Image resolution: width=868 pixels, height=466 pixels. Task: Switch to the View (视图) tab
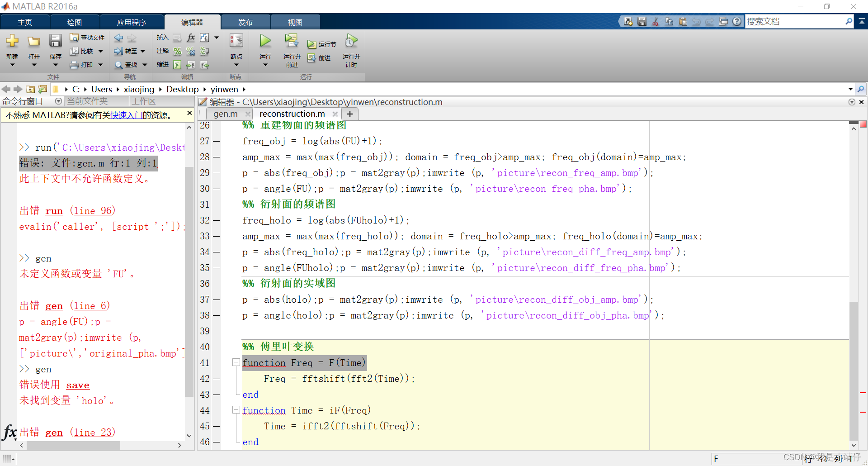click(295, 22)
